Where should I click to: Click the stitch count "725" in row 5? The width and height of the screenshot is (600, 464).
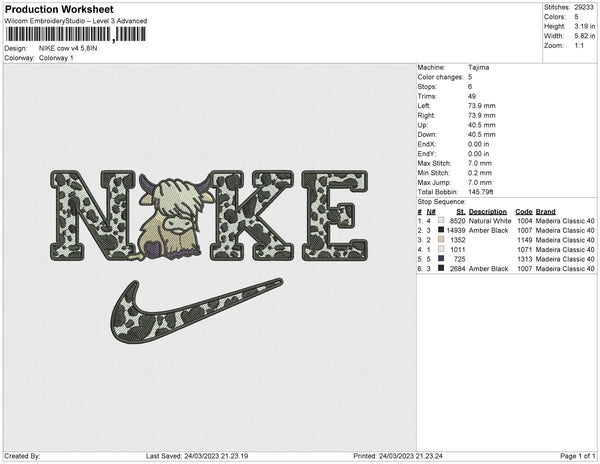(460, 259)
